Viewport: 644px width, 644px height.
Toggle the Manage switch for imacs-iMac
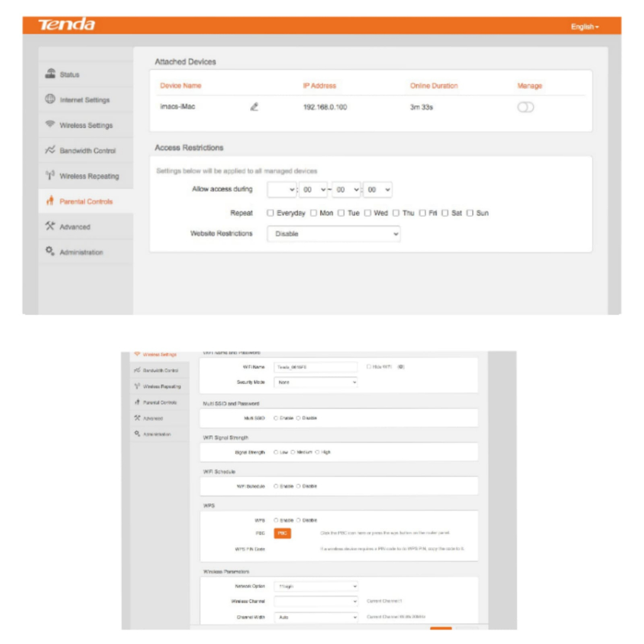pos(525,108)
